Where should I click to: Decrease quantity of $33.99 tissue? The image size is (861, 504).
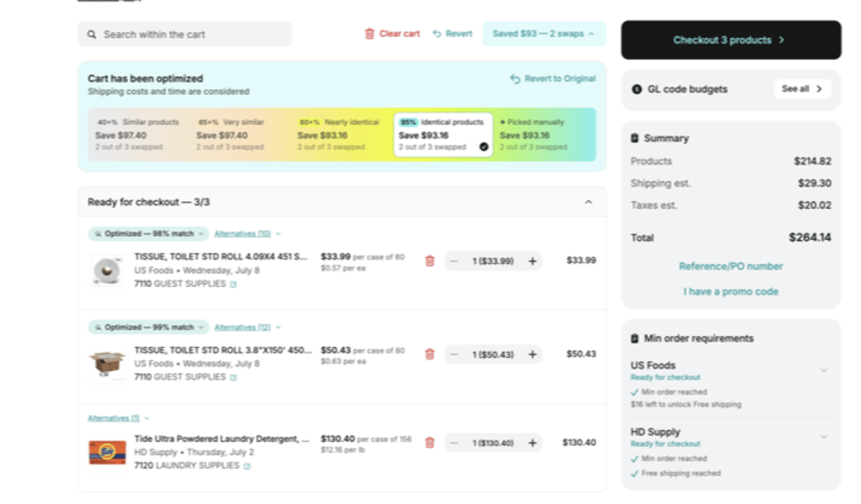click(x=454, y=261)
